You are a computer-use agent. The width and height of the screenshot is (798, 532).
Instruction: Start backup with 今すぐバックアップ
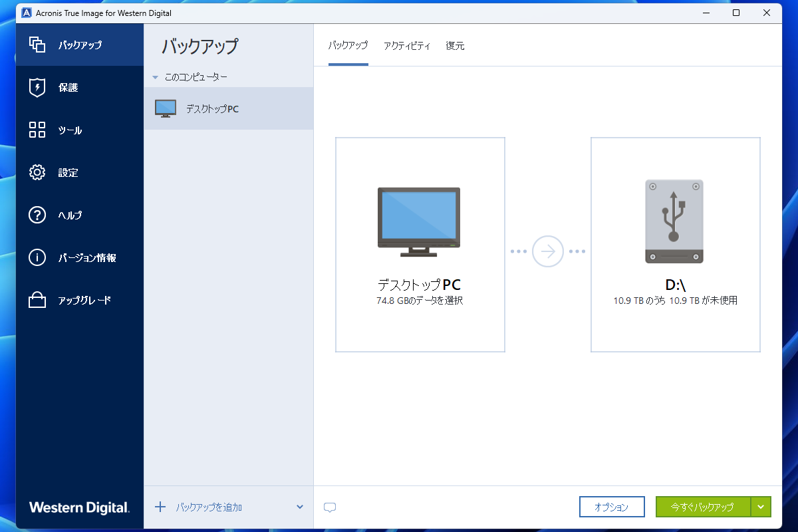pos(702,506)
